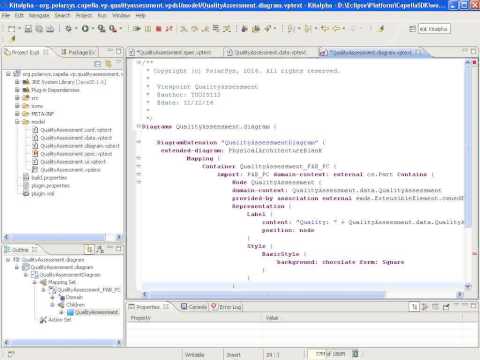Expand the Domain node in Outline
The width and height of the screenshot is (480, 360).
coord(52,297)
